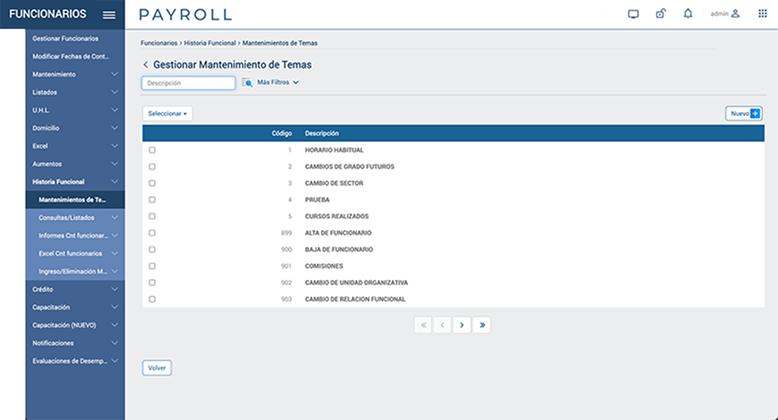Click the monitor icon in top bar
Viewport: 778px width, 420px height.
[x=633, y=14]
